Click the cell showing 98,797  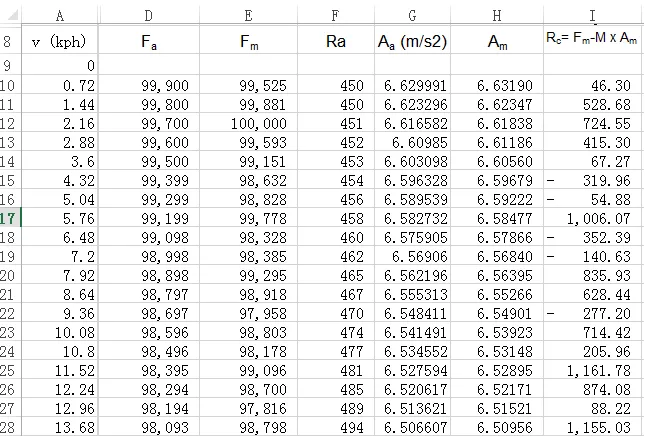pos(149,294)
